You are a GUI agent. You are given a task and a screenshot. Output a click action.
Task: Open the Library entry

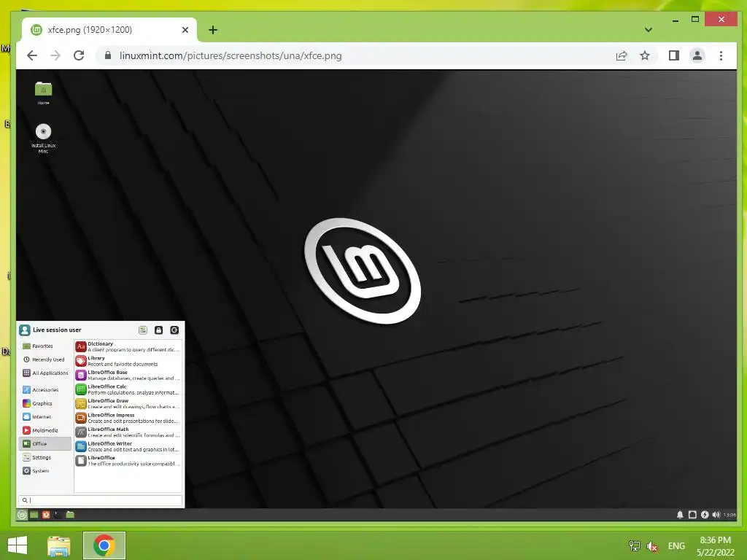click(128, 361)
